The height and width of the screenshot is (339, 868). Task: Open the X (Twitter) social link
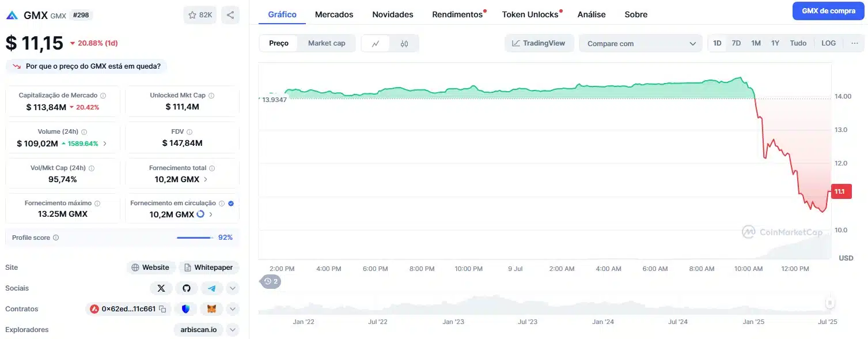click(161, 288)
